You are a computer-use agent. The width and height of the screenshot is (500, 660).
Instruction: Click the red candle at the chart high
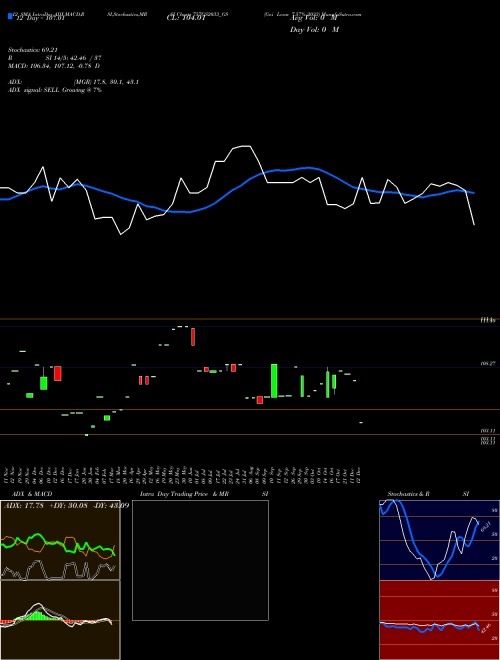pyautogui.click(x=193, y=337)
